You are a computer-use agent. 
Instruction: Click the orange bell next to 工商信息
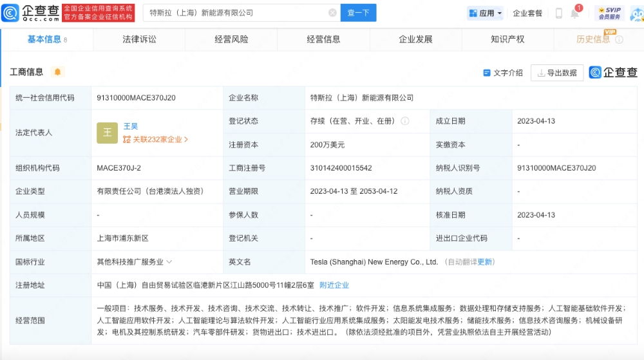point(58,72)
